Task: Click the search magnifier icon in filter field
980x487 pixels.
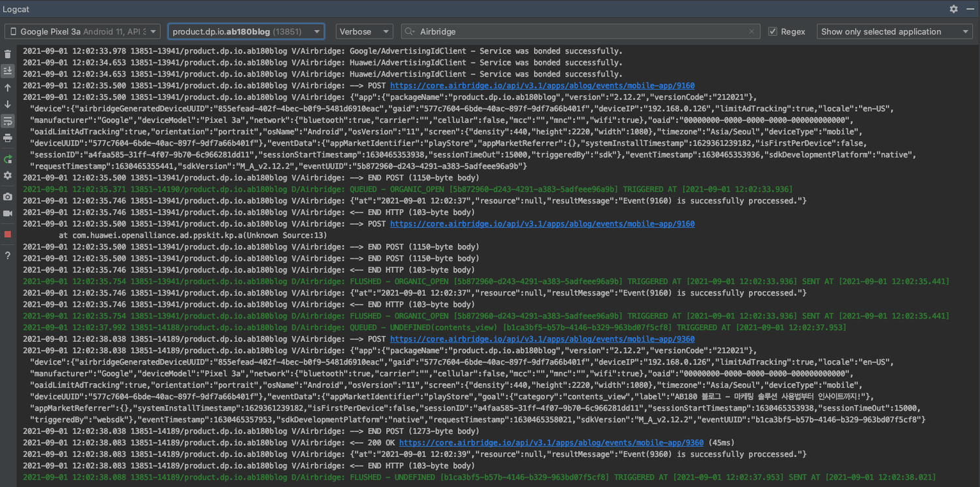Action: pos(410,31)
